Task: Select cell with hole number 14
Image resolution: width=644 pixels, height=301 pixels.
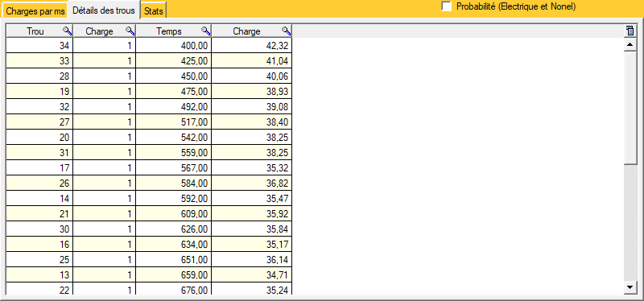Action: pyautogui.click(x=39, y=198)
